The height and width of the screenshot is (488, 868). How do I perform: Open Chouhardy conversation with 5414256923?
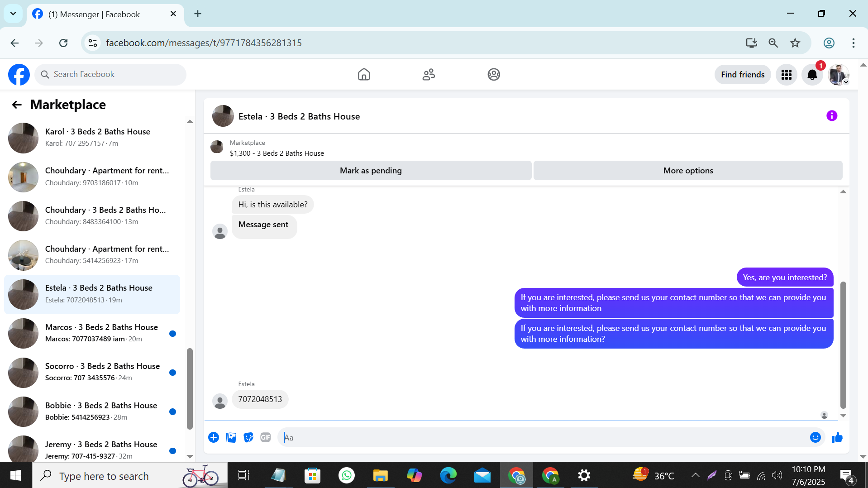(92, 255)
